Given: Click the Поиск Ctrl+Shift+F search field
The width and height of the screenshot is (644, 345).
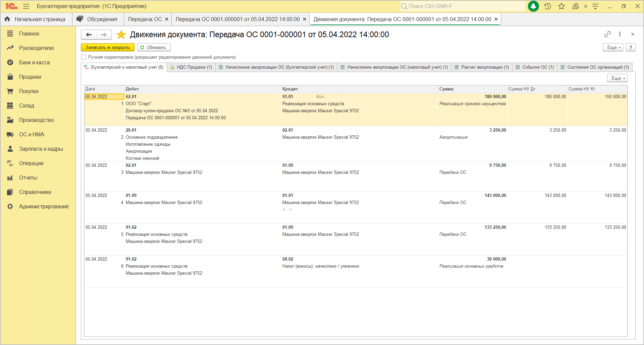Looking at the screenshot, I should [463, 6].
